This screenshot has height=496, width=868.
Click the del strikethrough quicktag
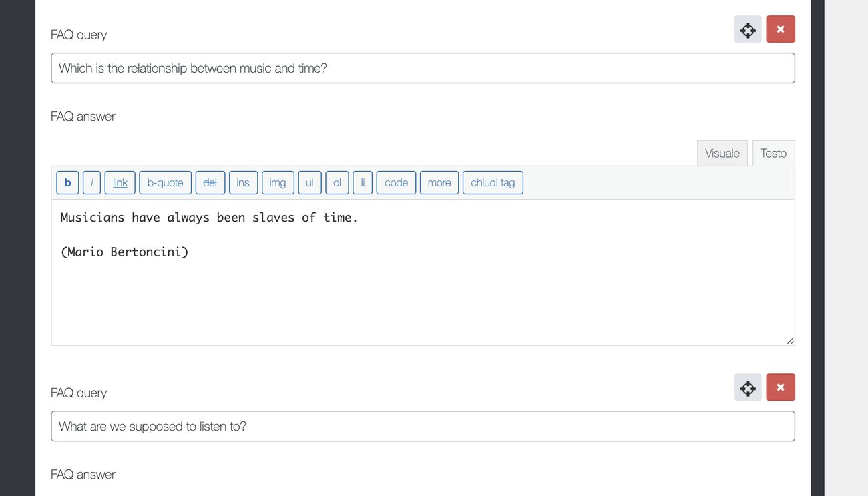click(210, 183)
